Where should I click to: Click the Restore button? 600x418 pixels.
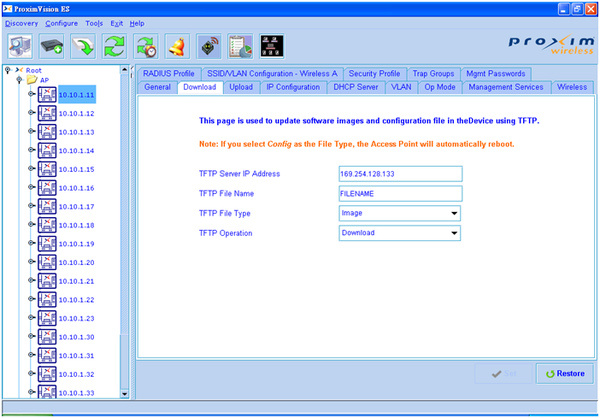565,374
